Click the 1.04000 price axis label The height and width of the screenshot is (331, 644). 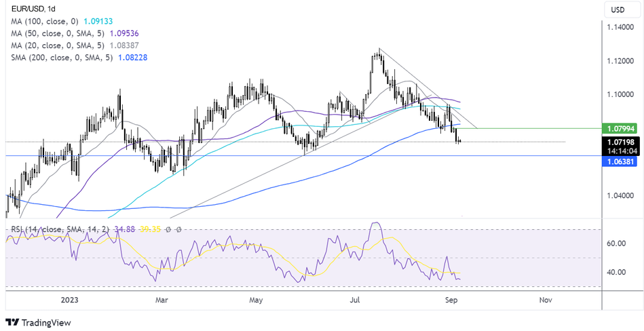[x=621, y=195]
